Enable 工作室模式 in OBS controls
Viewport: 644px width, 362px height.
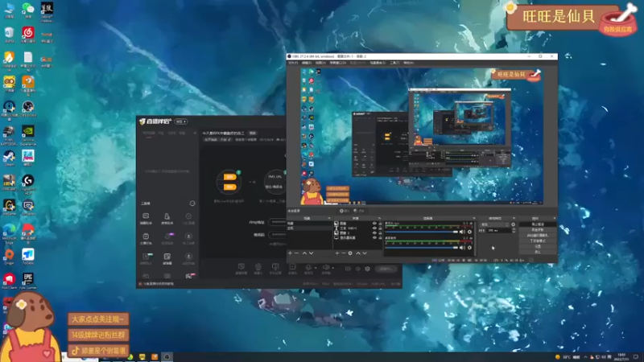pyautogui.click(x=538, y=241)
